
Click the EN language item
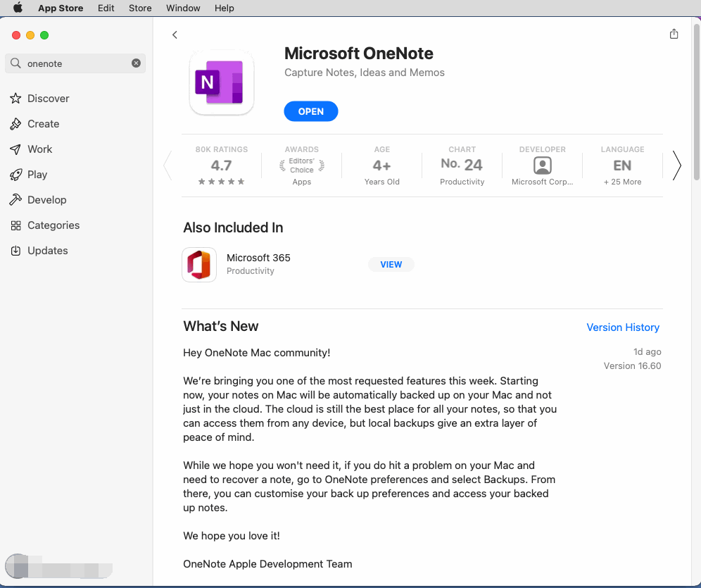pyautogui.click(x=622, y=165)
